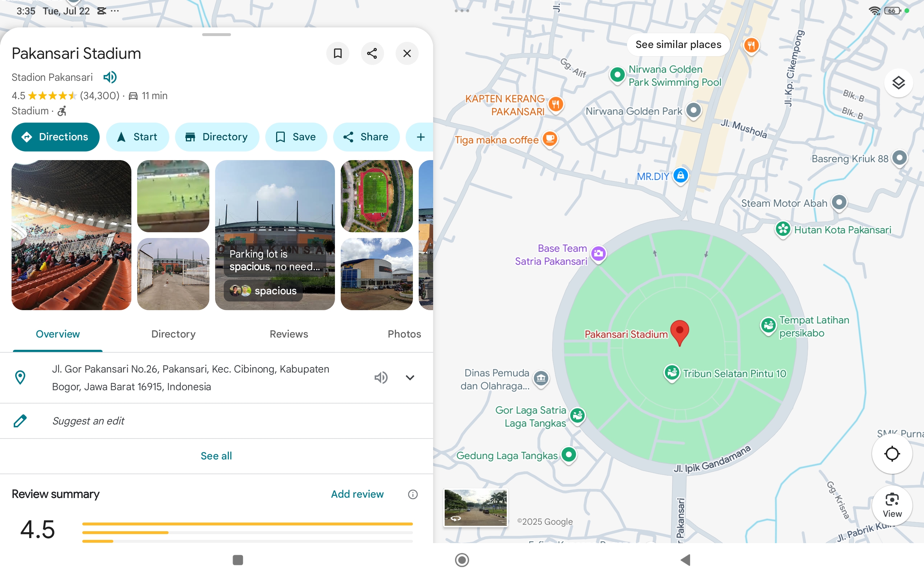Tap the MR.DIY shopping pin

pos(680,176)
